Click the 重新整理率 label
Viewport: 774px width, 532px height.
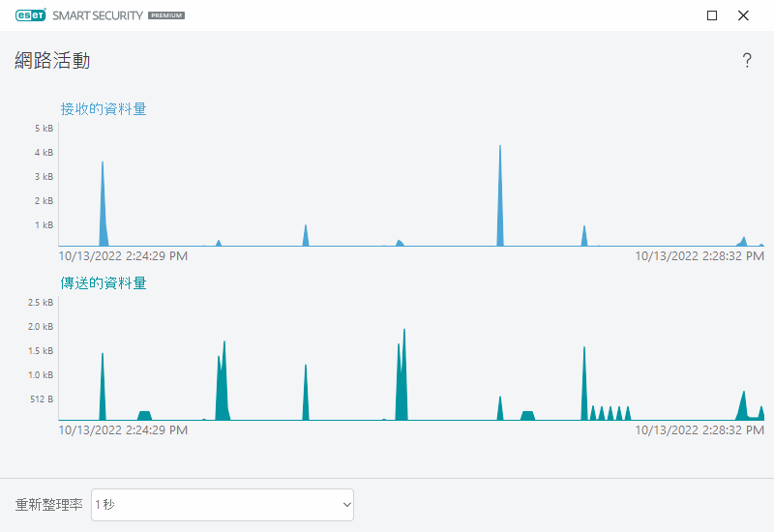pyautogui.click(x=49, y=504)
